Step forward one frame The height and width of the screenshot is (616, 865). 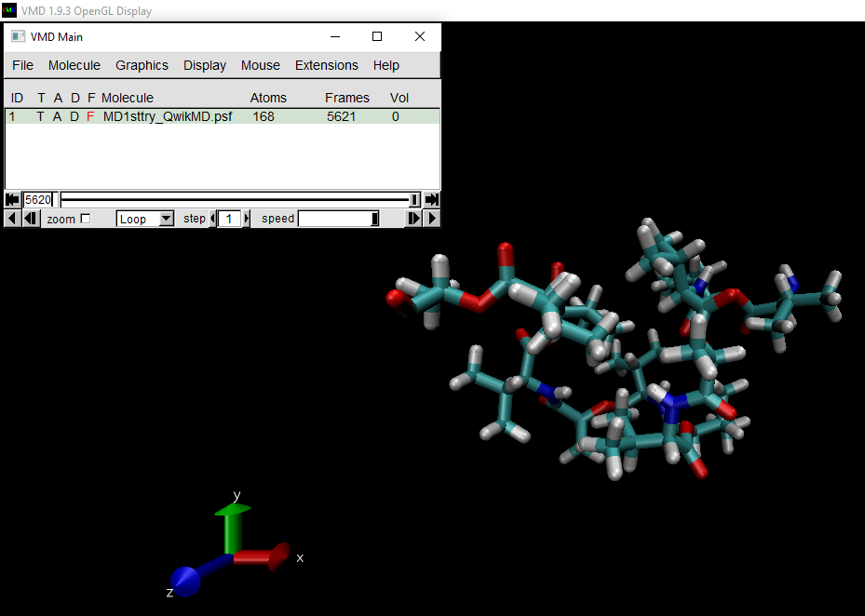tap(413, 219)
